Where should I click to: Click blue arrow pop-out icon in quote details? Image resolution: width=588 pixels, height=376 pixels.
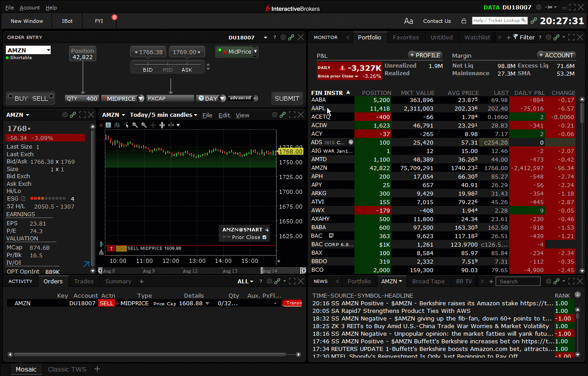(86, 265)
